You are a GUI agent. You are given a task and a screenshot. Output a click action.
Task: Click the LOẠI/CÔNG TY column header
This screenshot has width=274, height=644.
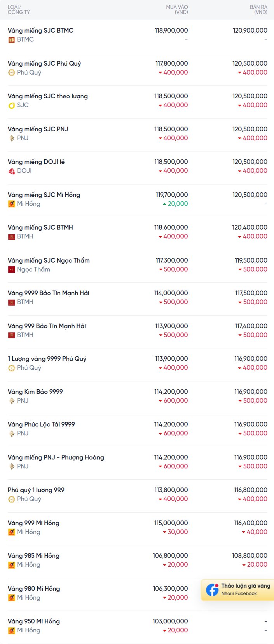click(x=19, y=10)
